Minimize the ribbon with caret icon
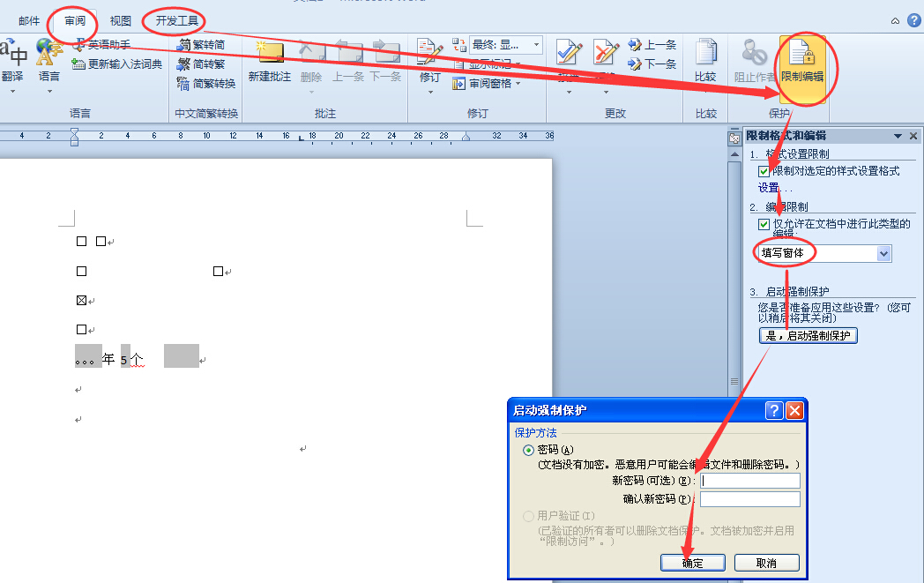The width and height of the screenshot is (924, 583). pos(895,21)
